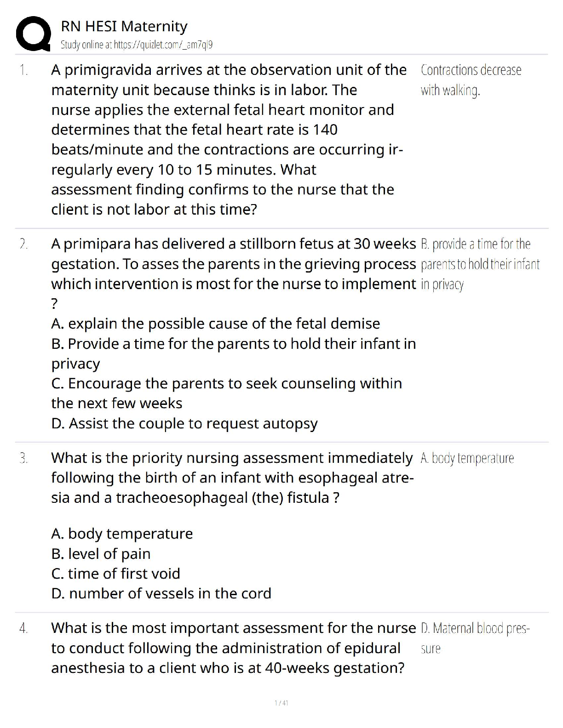Click the RN HESI Maternity title

[124, 26]
